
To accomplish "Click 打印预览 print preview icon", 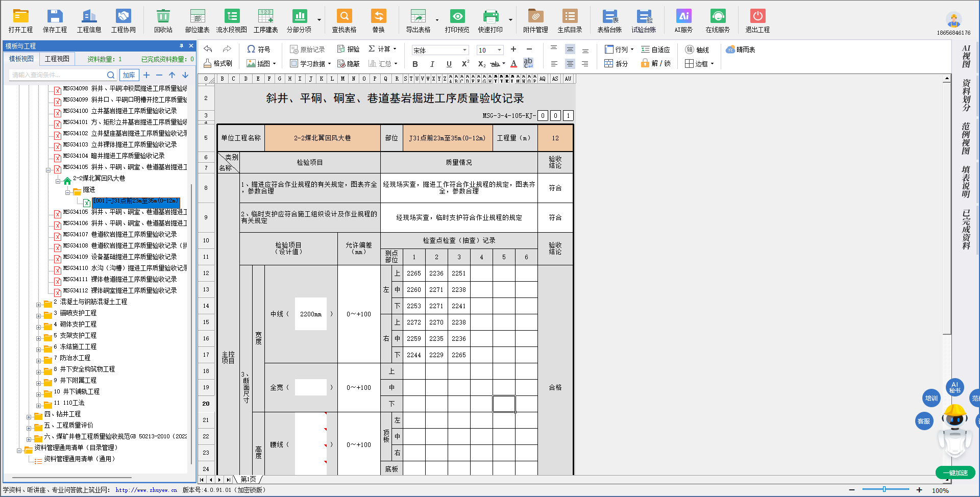I will (457, 21).
